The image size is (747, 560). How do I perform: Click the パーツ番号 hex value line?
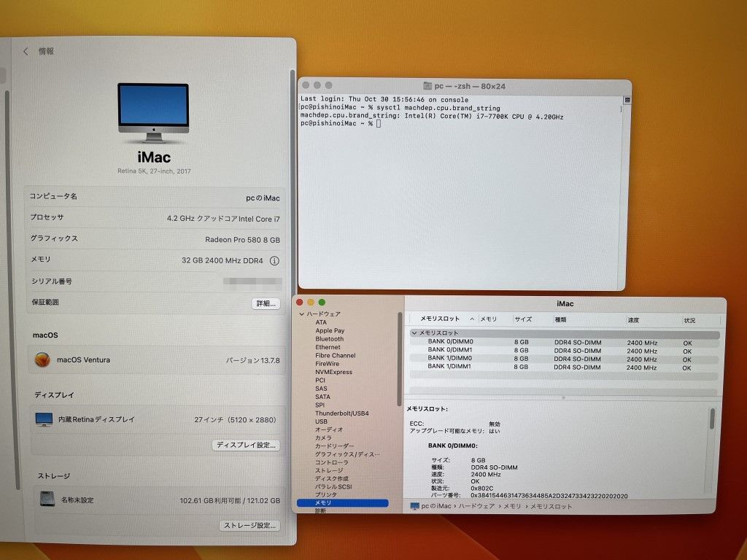pyautogui.click(x=549, y=496)
